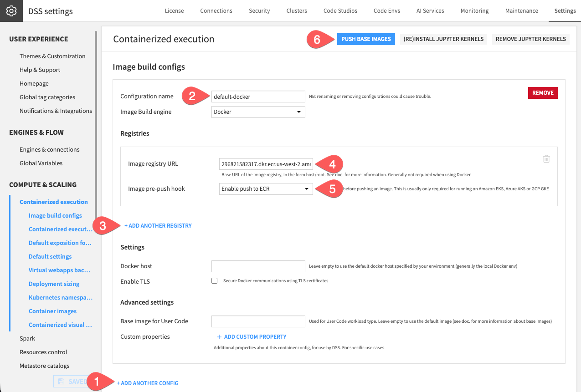
Task: Select the Clusters tab
Action: [x=297, y=11]
